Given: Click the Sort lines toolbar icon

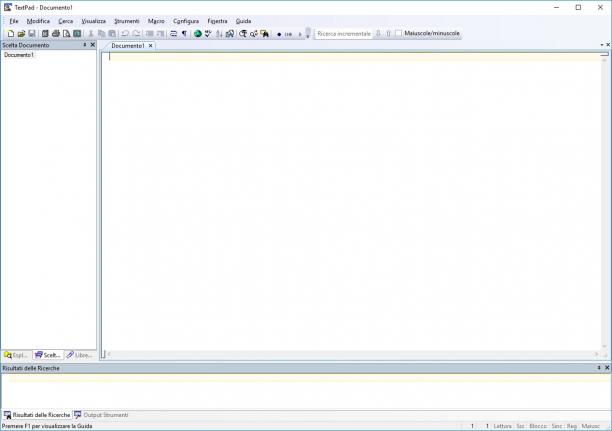Looking at the screenshot, I should click(219, 34).
